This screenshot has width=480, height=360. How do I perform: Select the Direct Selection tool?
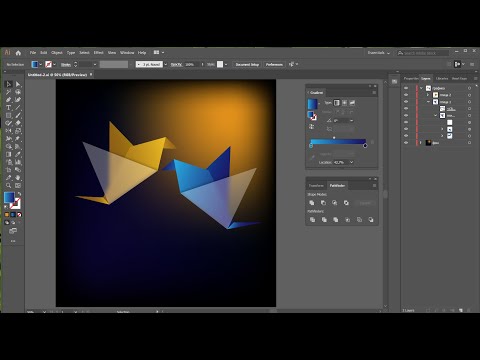18,84
